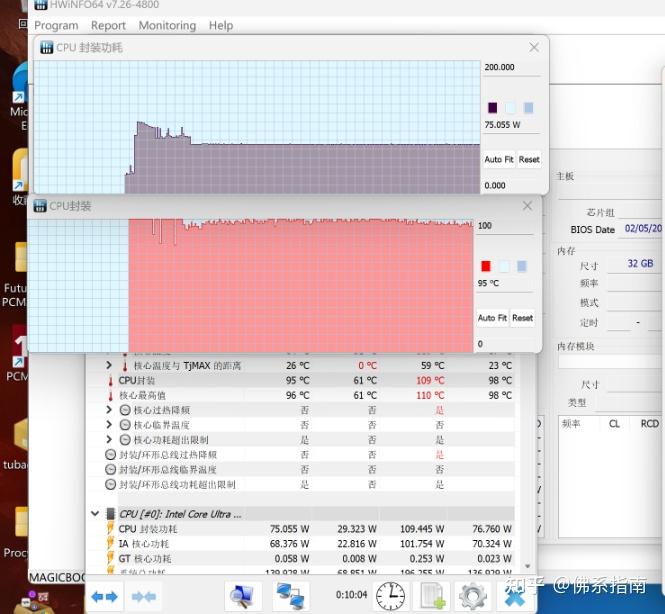The height and width of the screenshot is (614, 665).
Task: Click the log file with plus icon
Action: tap(433, 596)
